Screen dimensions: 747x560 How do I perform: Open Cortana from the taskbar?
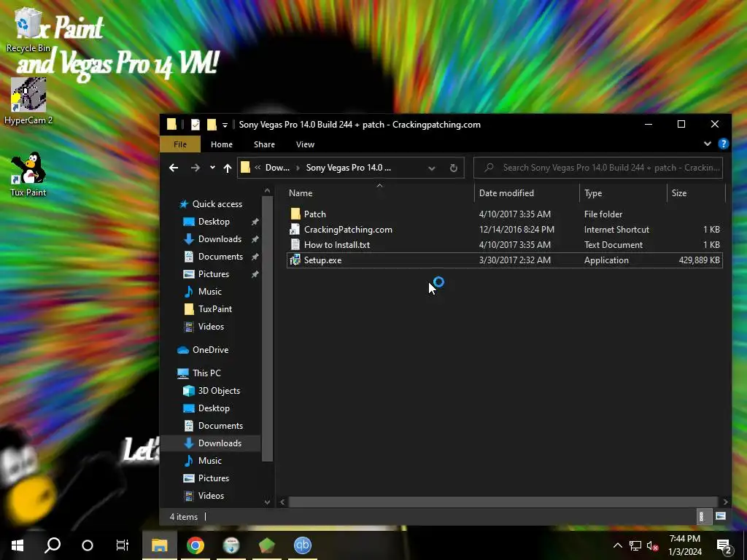(88, 545)
